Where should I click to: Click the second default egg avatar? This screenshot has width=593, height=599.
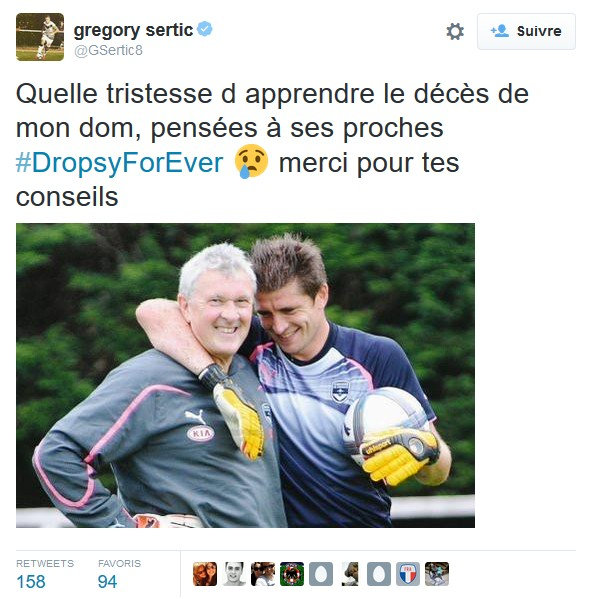(x=379, y=574)
